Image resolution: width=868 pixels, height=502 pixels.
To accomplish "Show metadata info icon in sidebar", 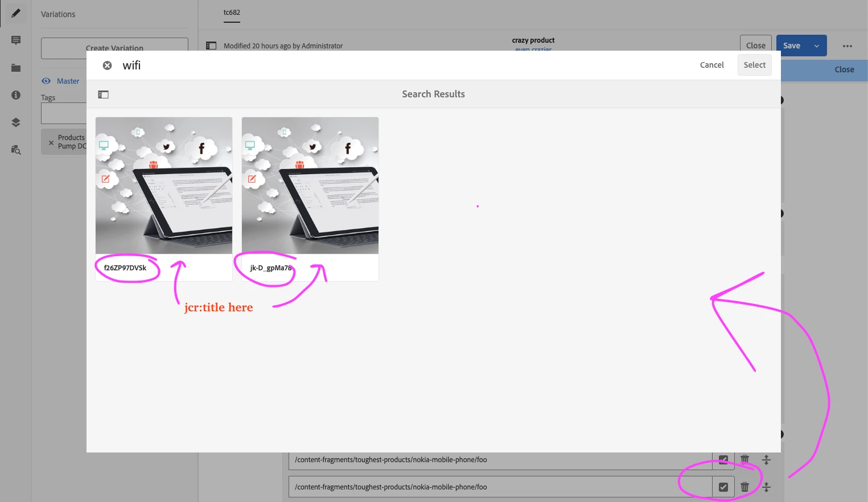I will [x=16, y=95].
